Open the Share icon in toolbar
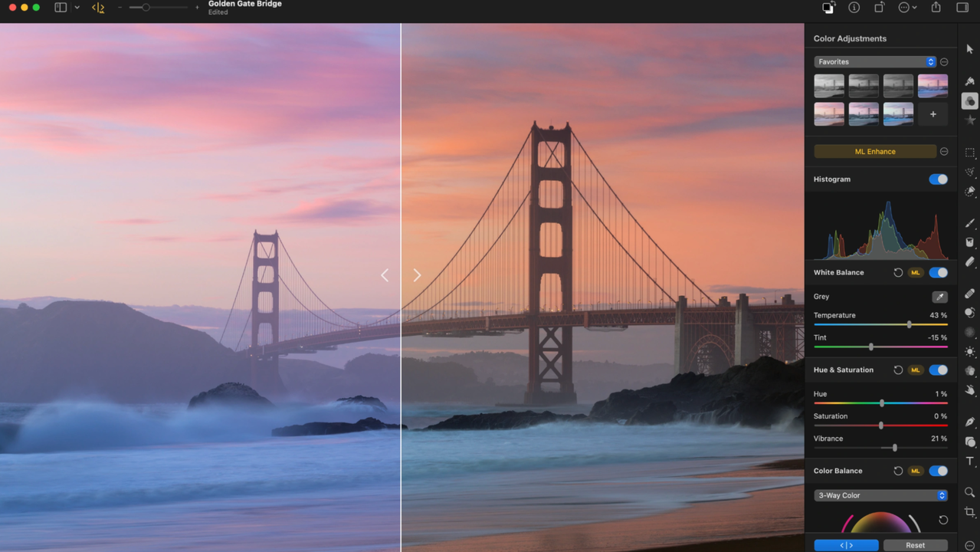Viewport: 980px width, 552px height. click(x=936, y=8)
